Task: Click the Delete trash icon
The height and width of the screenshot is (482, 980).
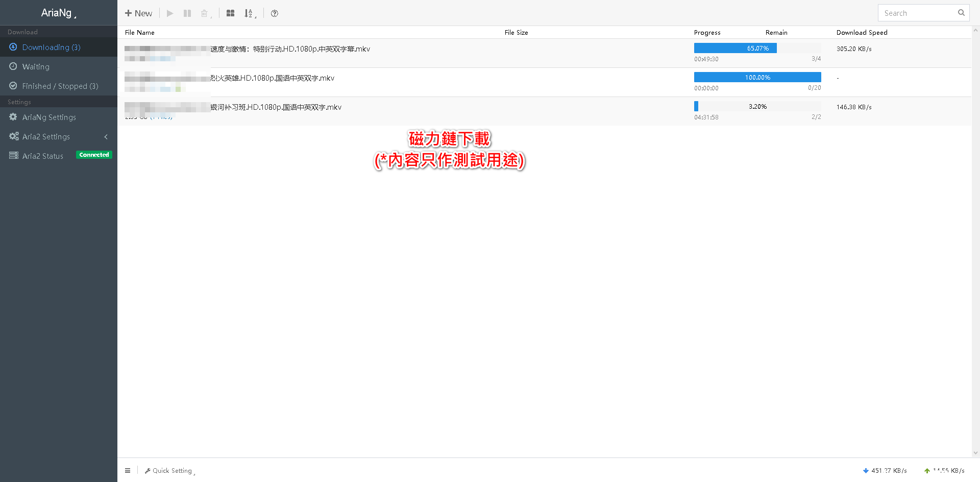Action: [205, 13]
